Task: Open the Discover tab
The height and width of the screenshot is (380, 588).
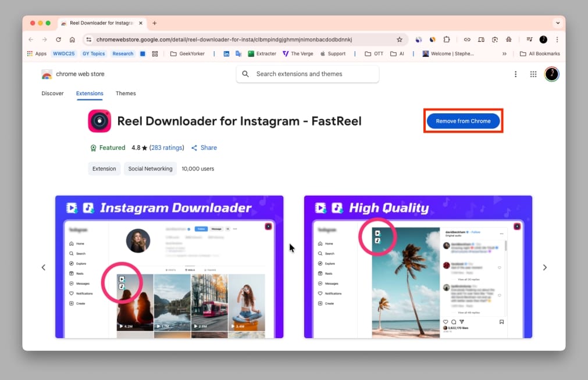Action: 52,93
